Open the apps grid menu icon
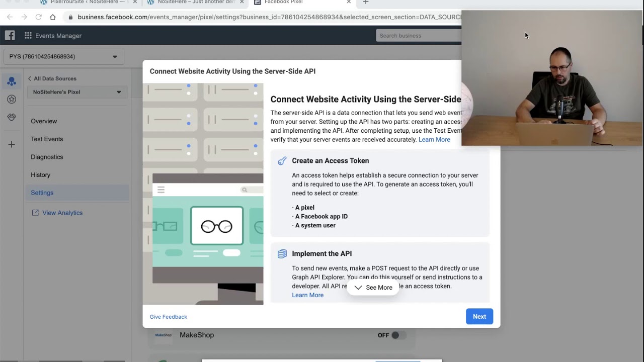The width and height of the screenshot is (644, 362). point(28,36)
